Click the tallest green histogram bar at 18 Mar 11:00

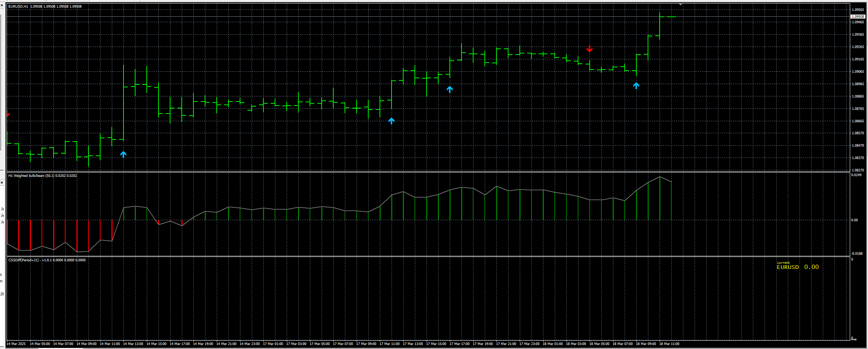660,198
